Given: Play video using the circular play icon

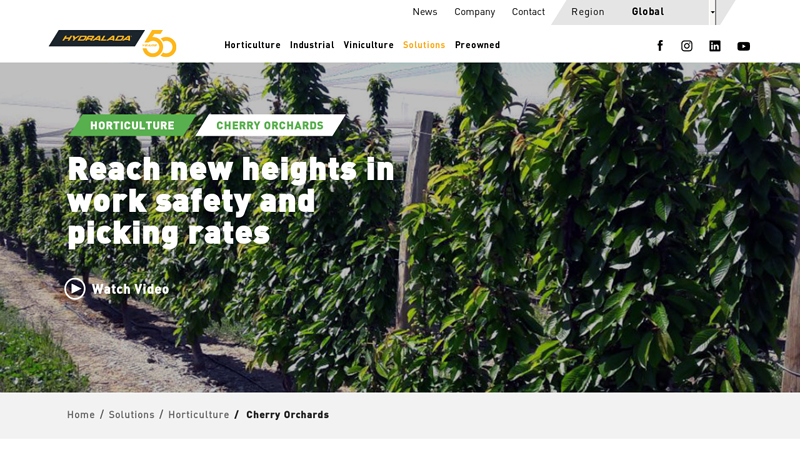Looking at the screenshot, I should click(x=75, y=289).
